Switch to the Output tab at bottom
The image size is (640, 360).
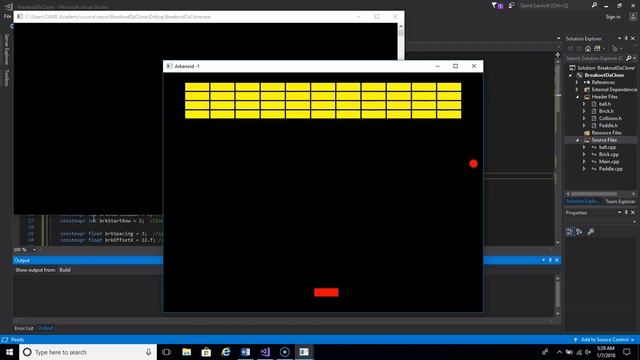(x=45, y=328)
